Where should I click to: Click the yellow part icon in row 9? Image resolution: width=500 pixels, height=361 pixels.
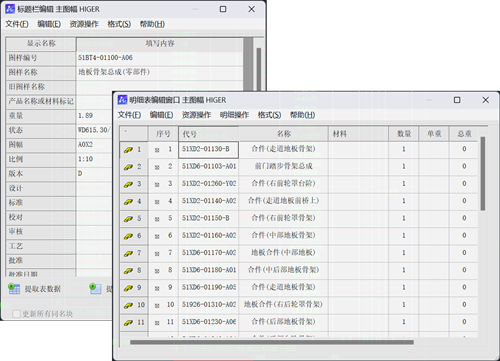(128, 288)
